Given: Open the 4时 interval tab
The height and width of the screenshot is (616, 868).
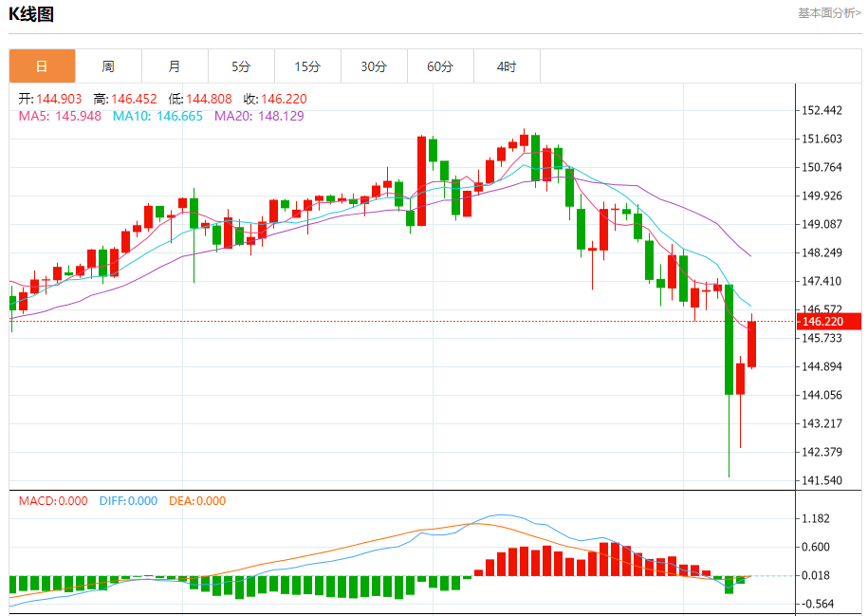Looking at the screenshot, I should coord(508,66).
